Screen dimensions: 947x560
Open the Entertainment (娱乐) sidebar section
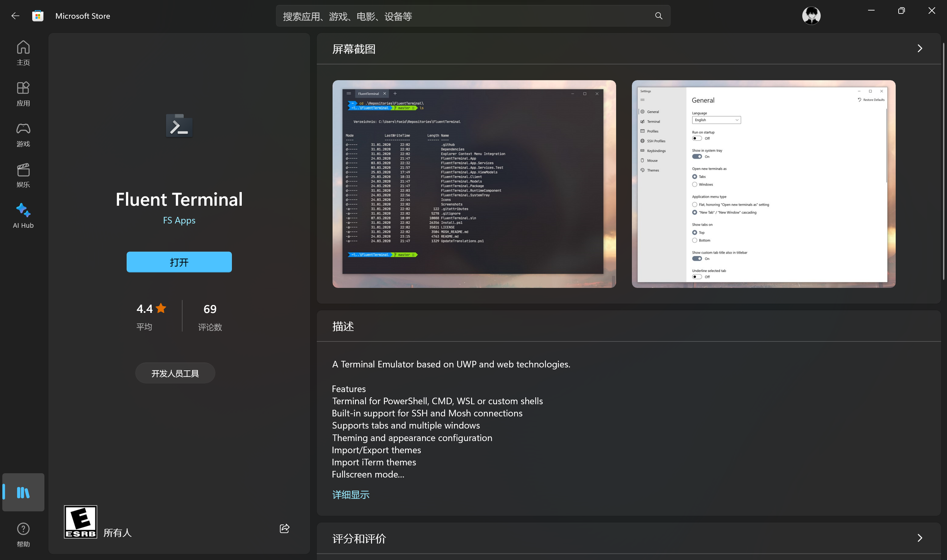pos(23,175)
